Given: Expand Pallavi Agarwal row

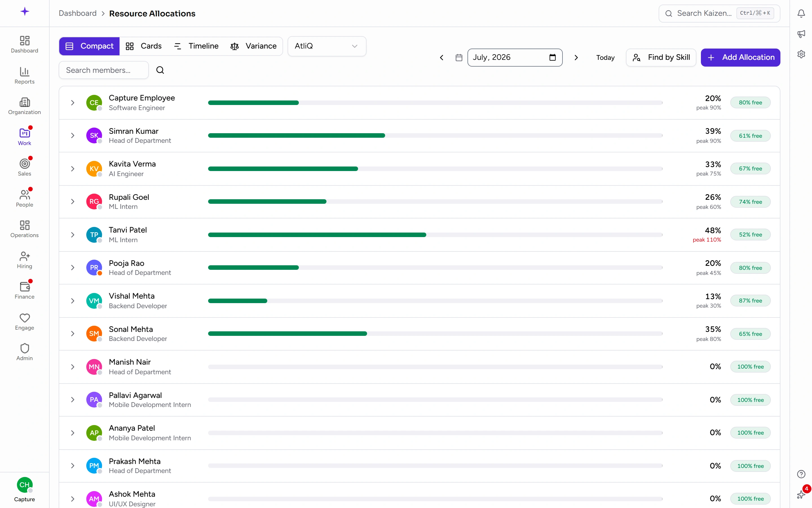Looking at the screenshot, I should click(x=72, y=399).
